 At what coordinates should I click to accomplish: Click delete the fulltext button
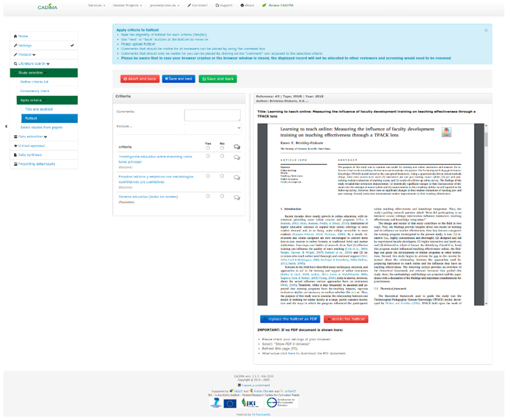point(346,319)
